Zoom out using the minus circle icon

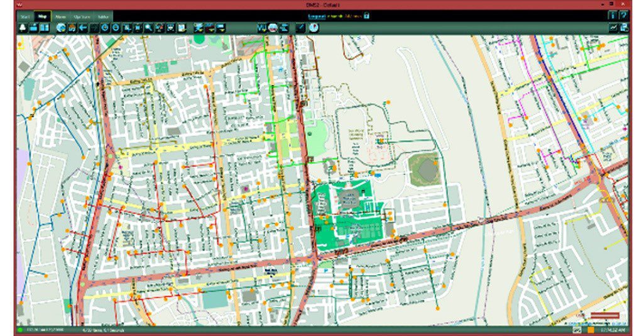(x=116, y=28)
